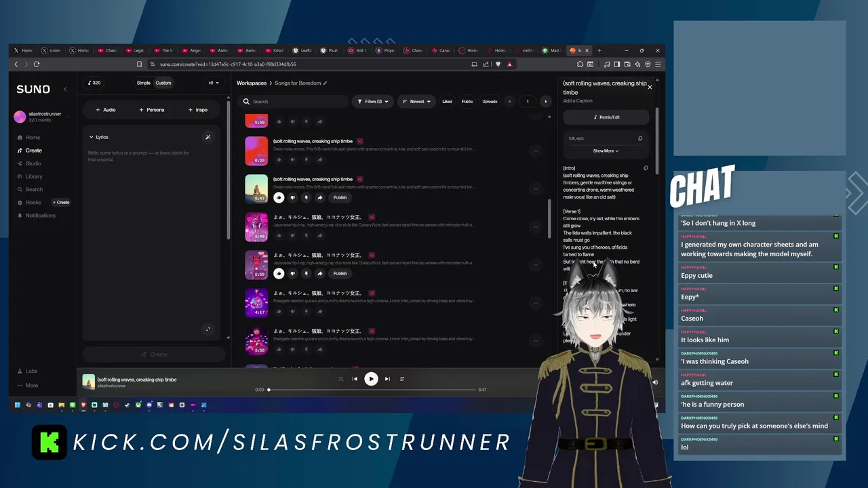Toggle shuffle in the player bar
The image size is (868, 488).
click(340, 379)
